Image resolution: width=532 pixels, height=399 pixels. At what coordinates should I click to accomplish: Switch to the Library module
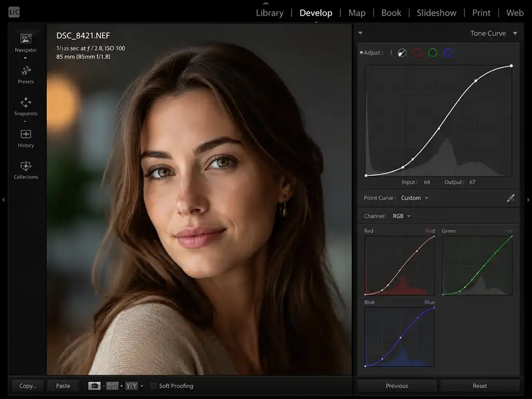pos(270,13)
